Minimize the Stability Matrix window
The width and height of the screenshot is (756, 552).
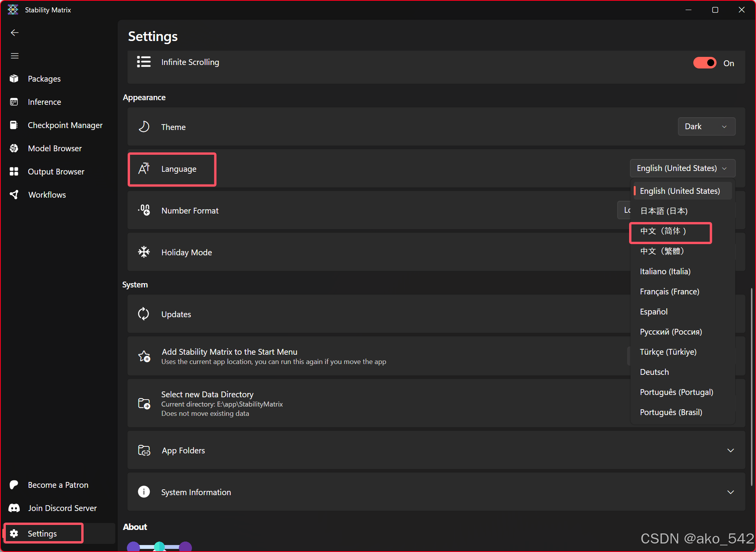pos(688,10)
